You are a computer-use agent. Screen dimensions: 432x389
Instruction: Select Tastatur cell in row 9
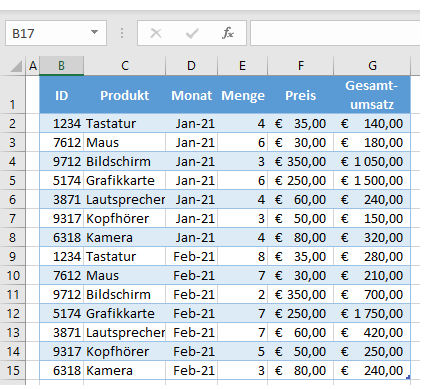click(x=125, y=256)
